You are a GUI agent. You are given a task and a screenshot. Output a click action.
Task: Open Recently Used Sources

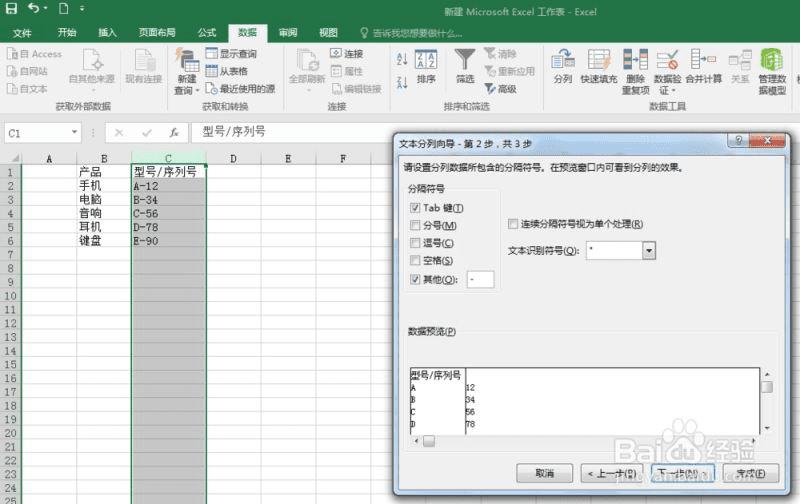(240, 89)
